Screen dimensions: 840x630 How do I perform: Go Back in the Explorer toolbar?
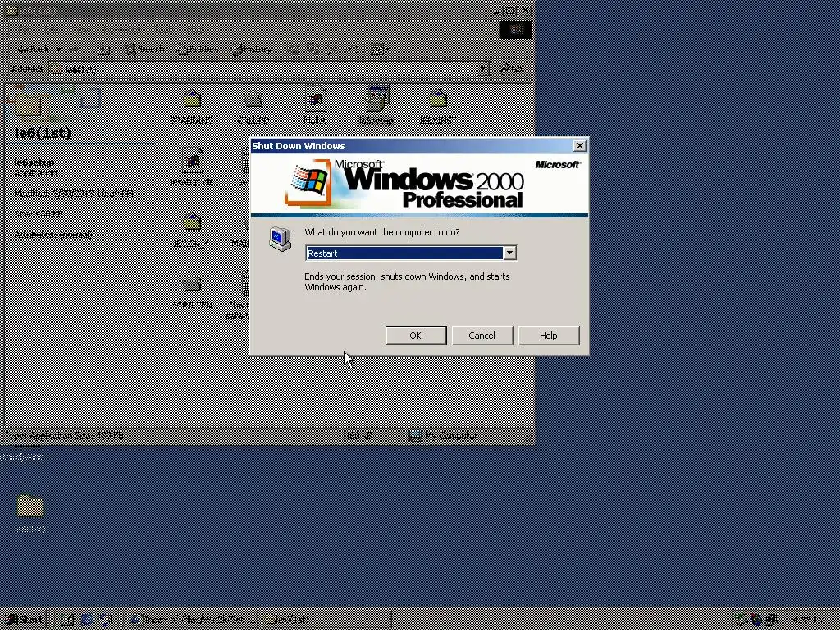click(x=32, y=49)
